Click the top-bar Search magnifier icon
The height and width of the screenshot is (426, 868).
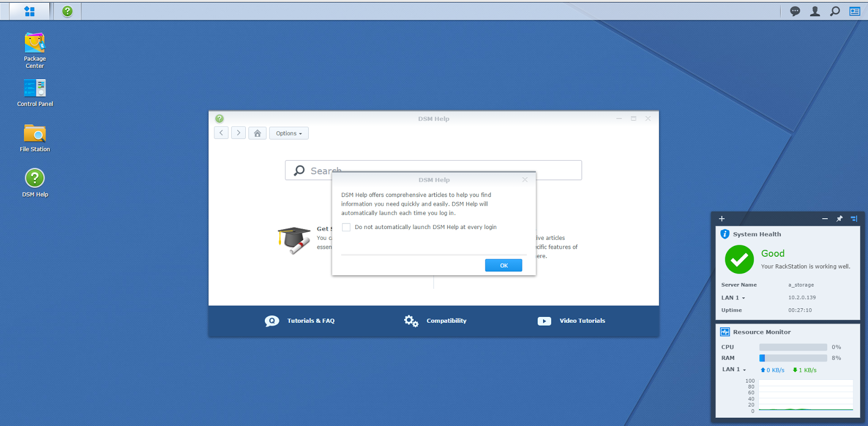(835, 11)
